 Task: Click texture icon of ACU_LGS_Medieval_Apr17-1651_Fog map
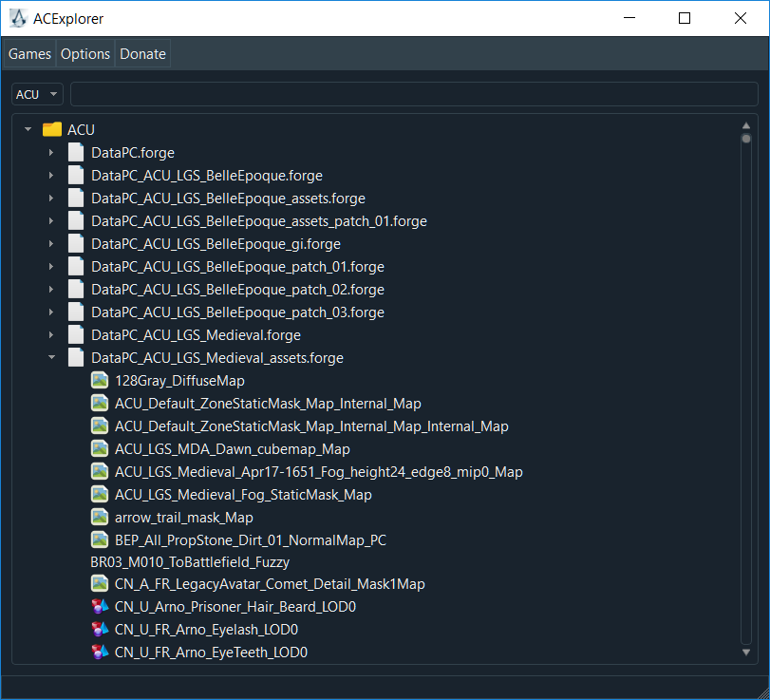(100, 472)
